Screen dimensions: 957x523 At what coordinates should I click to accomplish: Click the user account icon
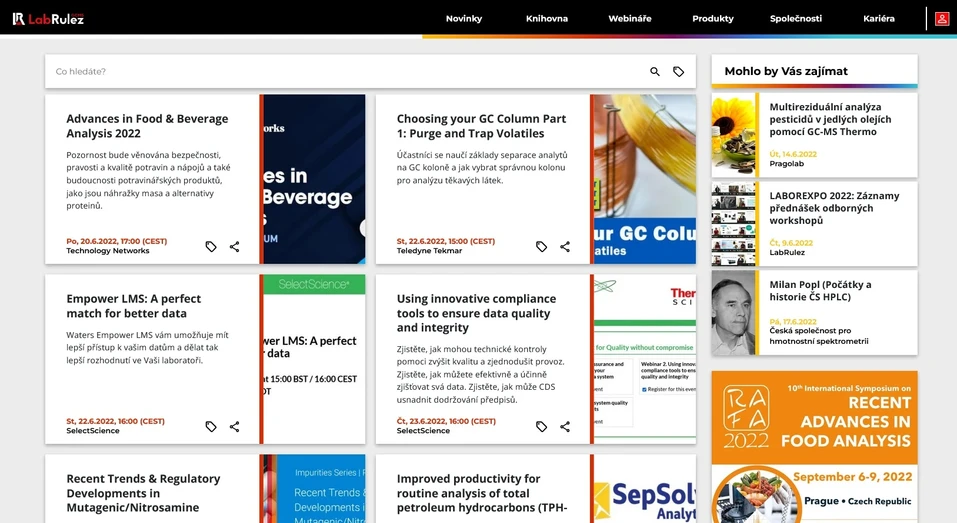click(941, 18)
